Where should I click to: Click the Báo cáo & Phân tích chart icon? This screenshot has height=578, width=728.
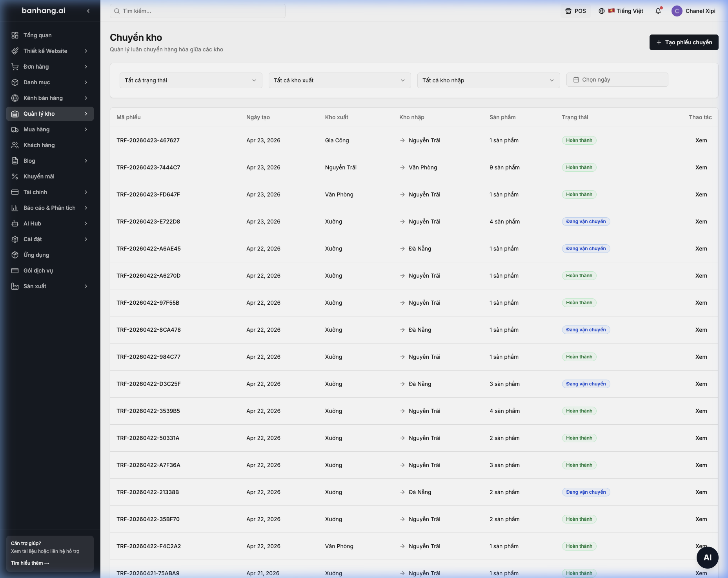pyautogui.click(x=15, y=208)
